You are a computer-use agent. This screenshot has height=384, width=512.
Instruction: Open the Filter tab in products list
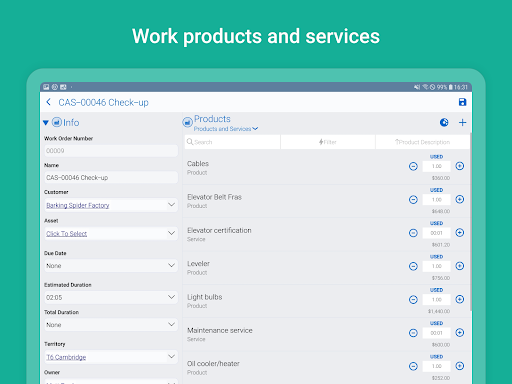click(328, 142)
